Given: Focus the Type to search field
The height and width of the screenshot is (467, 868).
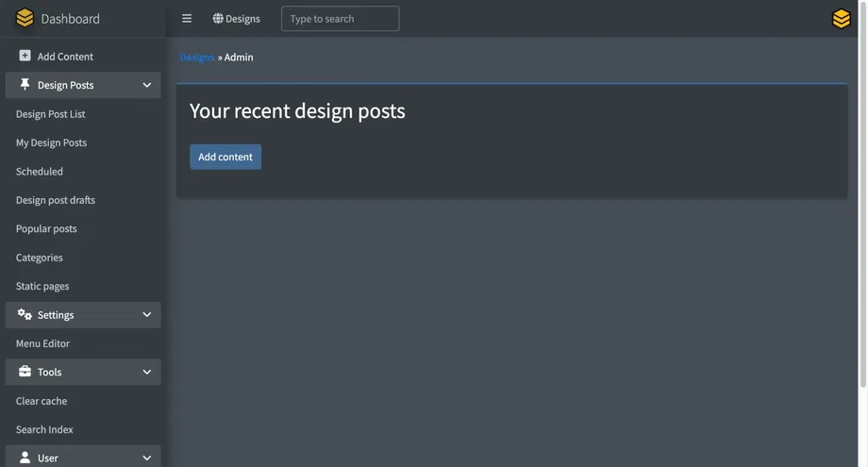Looking at the screenshot, I should [340, 19].
